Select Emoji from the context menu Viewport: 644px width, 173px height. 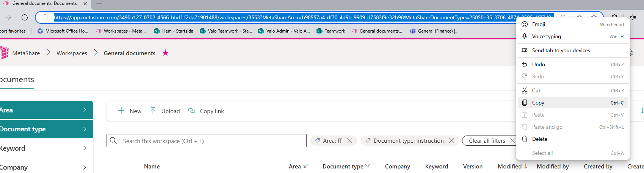[538, 24]
